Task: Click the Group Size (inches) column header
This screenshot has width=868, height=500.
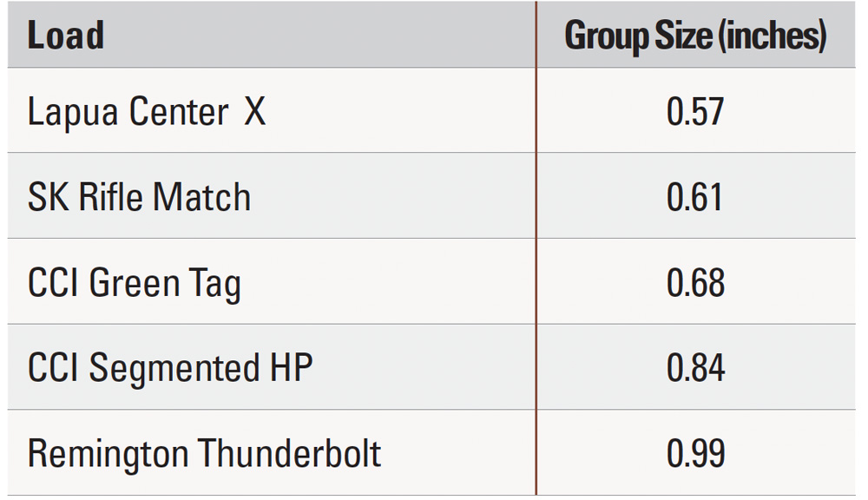Action: click(x=695, y=36)
